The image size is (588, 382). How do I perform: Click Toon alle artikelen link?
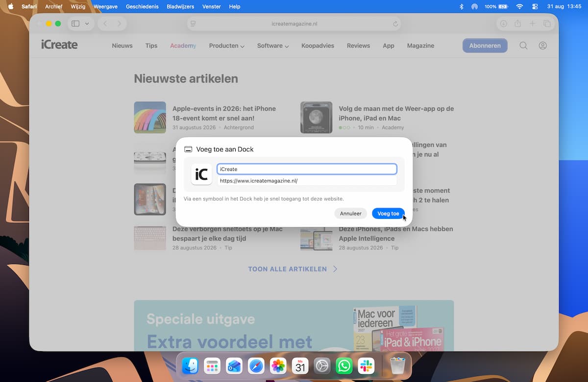tap(293, 269)
